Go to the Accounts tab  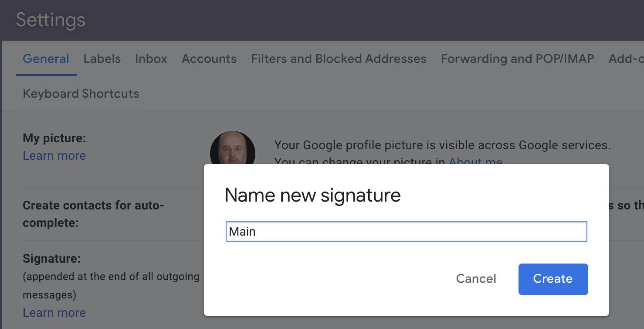209,59
